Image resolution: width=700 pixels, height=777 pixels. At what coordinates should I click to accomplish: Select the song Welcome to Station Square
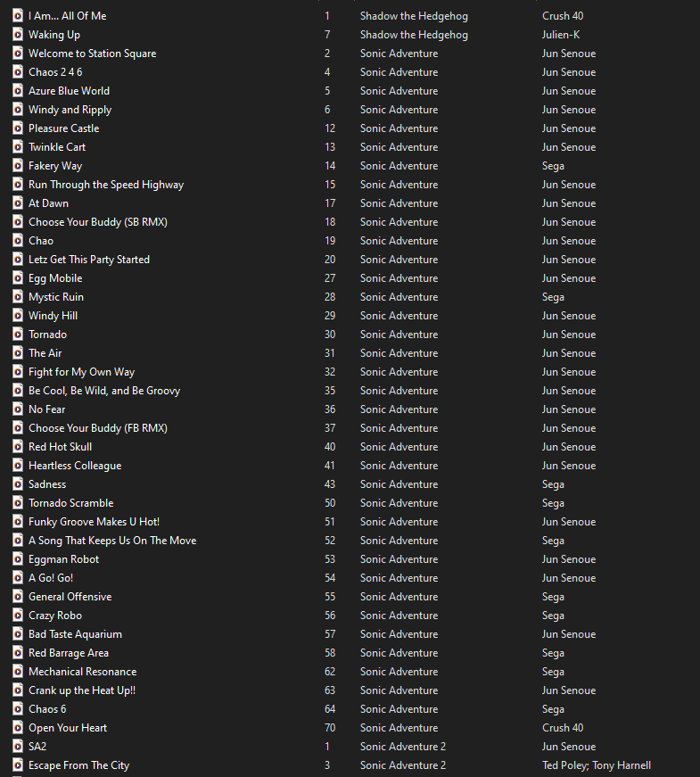pyautogui.click(x=92, y=54)
